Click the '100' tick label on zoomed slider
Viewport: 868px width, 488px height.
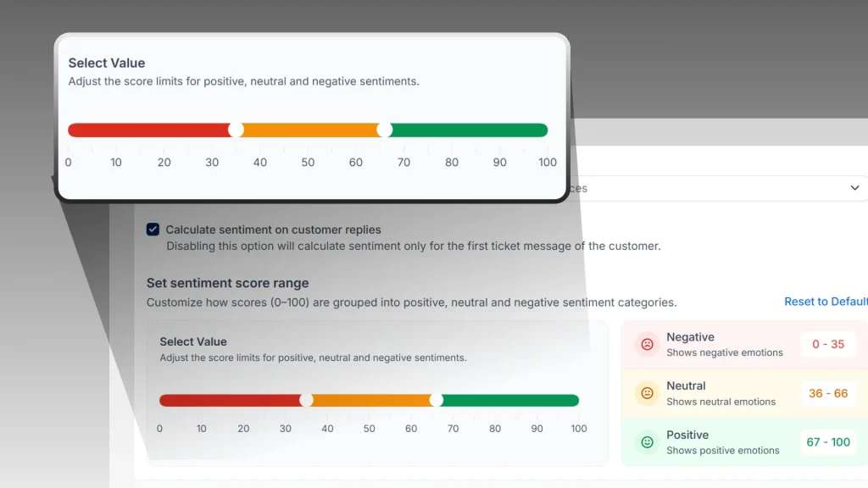tap(548, 162)
